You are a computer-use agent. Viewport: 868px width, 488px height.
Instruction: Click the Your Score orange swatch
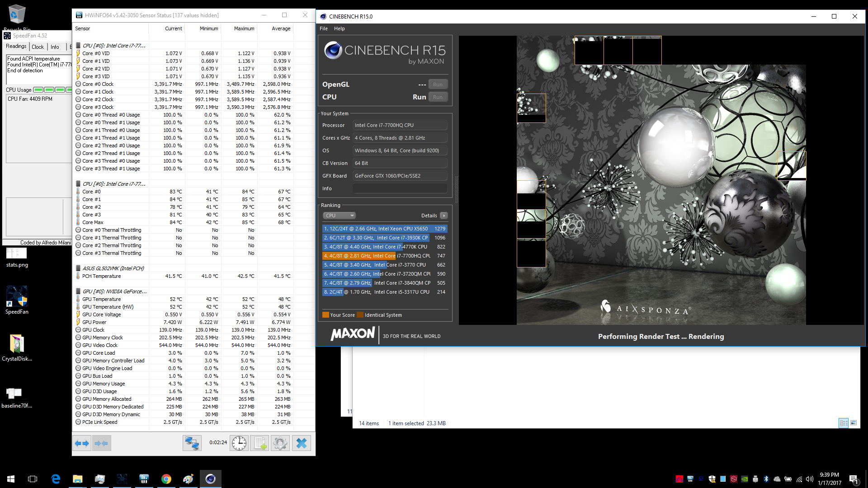pyautogui.click(x=325, y=315)
